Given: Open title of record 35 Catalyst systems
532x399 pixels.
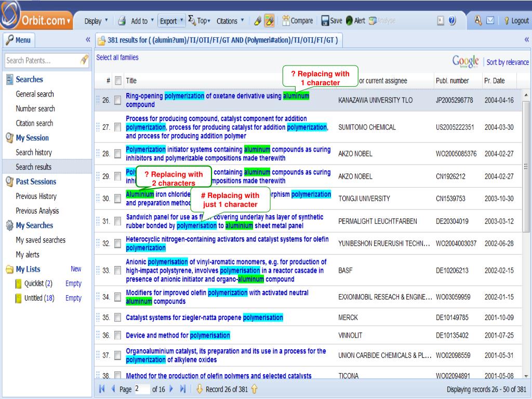Looking at the screenshot, I should [204, 317].
